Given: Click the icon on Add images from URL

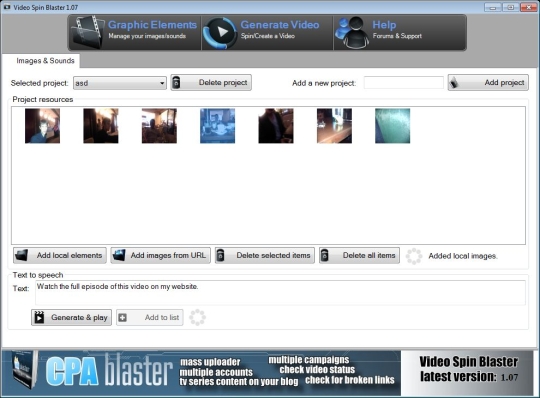Looking at the screenshot, I should pos(119,255).
